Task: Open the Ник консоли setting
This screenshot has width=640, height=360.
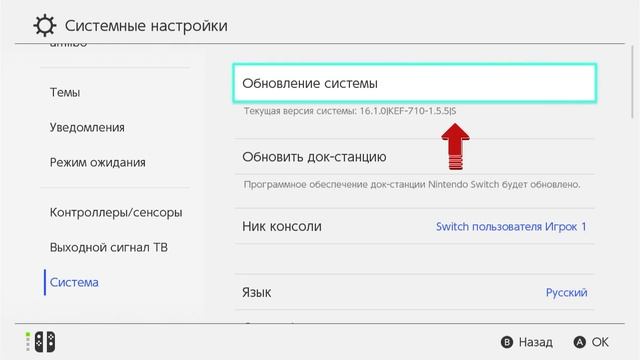Action: (415, 227)
